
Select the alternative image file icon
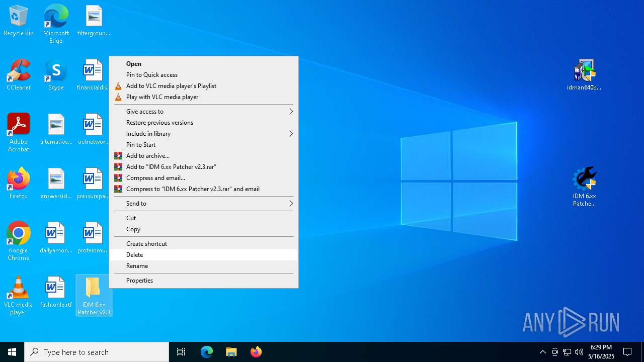(56, 130)
